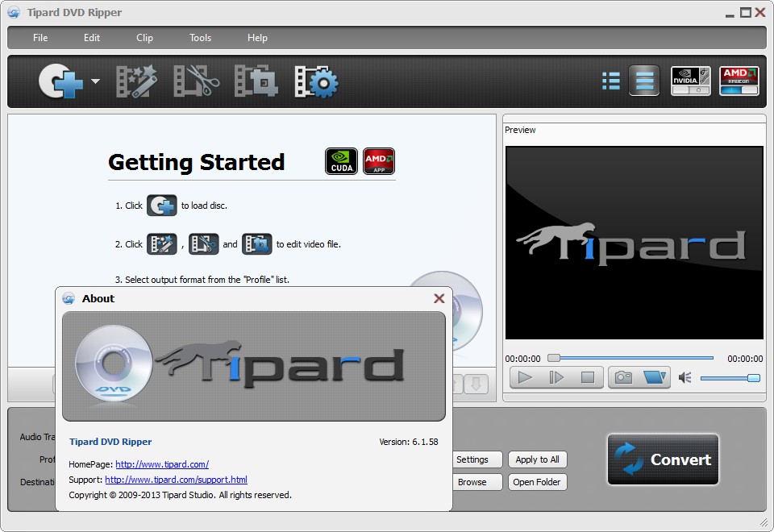774x532 pixels.
Task: Capture a snapshot with the camera icon
Action: coord(626,376)
